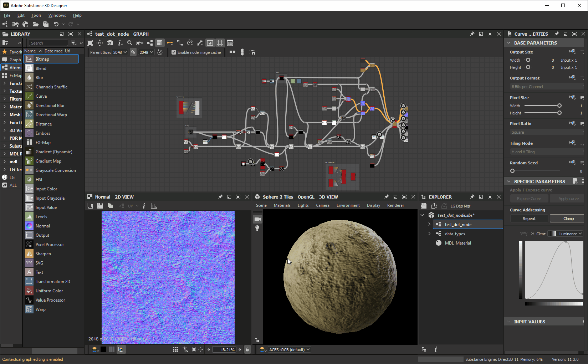588x364 pixels.
Task: Open ACES sRGB color space dropdown
Action: [289, 349]
